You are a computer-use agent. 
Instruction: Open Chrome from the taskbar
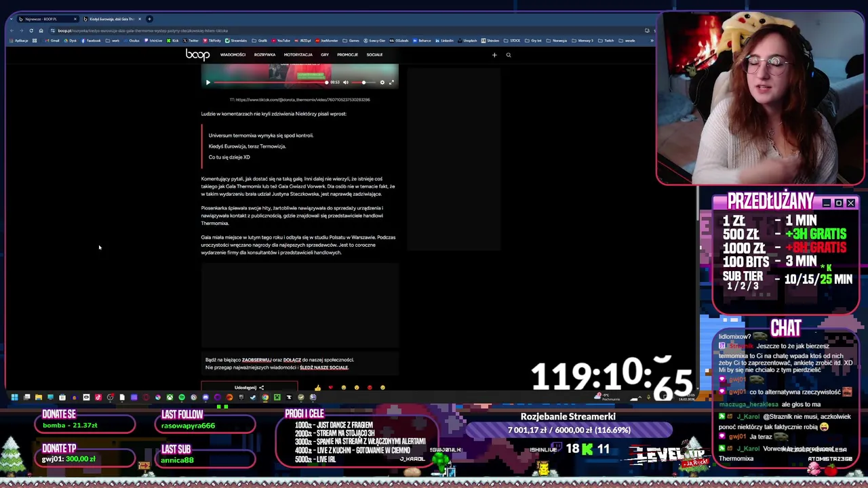point(265,397)
